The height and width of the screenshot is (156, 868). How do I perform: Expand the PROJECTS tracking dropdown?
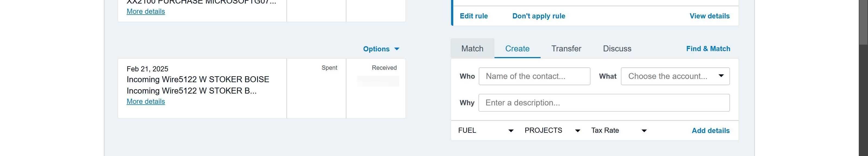pos(552,130)
